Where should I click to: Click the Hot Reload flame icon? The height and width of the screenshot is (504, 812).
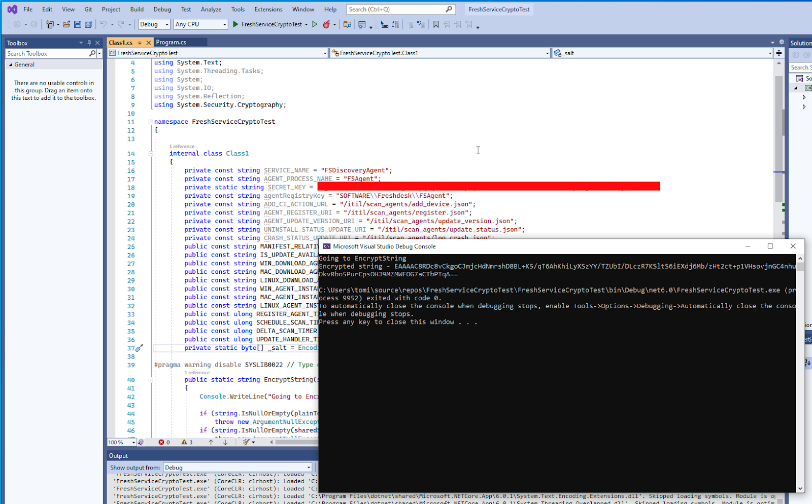(x=326, y=24)
